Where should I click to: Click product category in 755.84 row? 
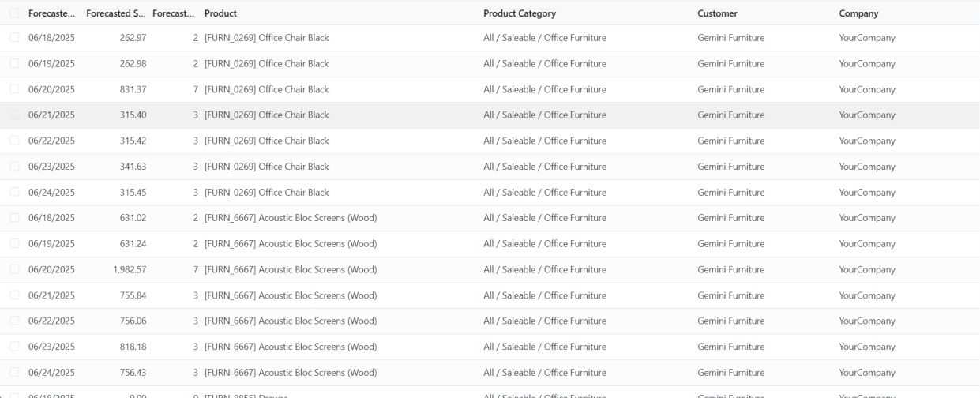tap(545, 295)
